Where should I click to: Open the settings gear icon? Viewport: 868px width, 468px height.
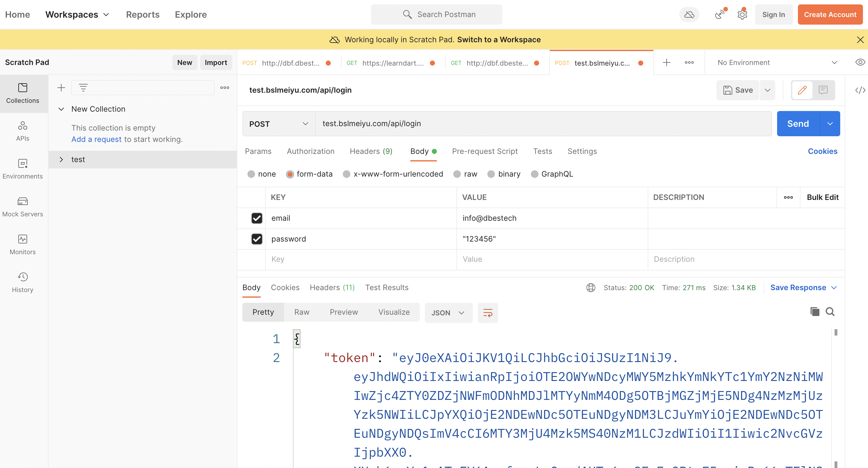coord(742,15)
